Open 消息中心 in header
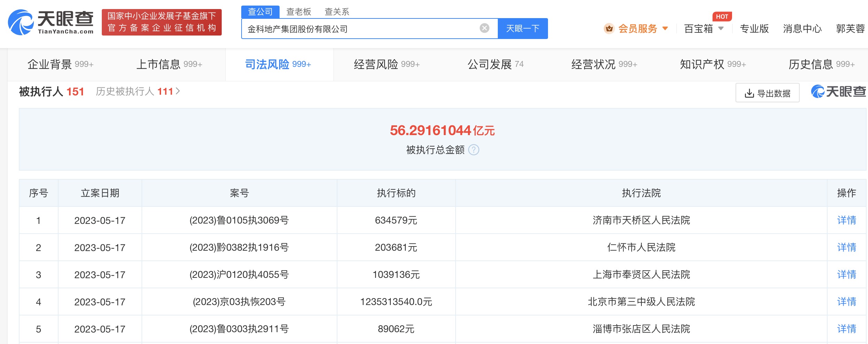The width and height of the screenshot is (868, 344). 802,29
